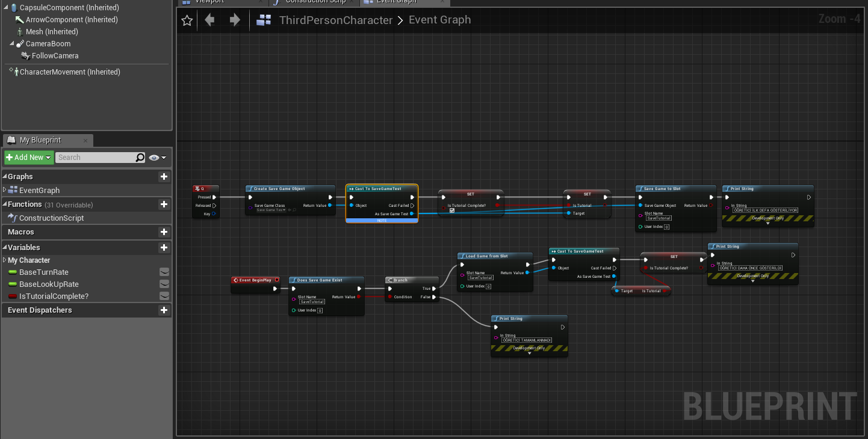
Task: Add a new graph with the Graphs plus icon
Action: (x=163, y=177)
